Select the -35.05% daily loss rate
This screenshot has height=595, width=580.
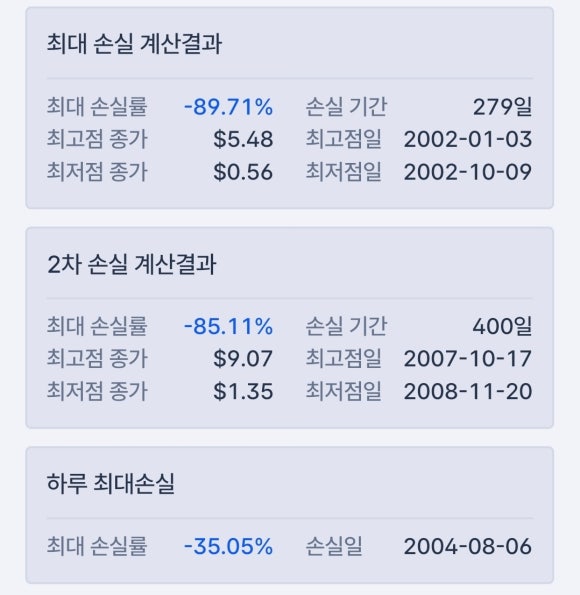coord(229,546)
